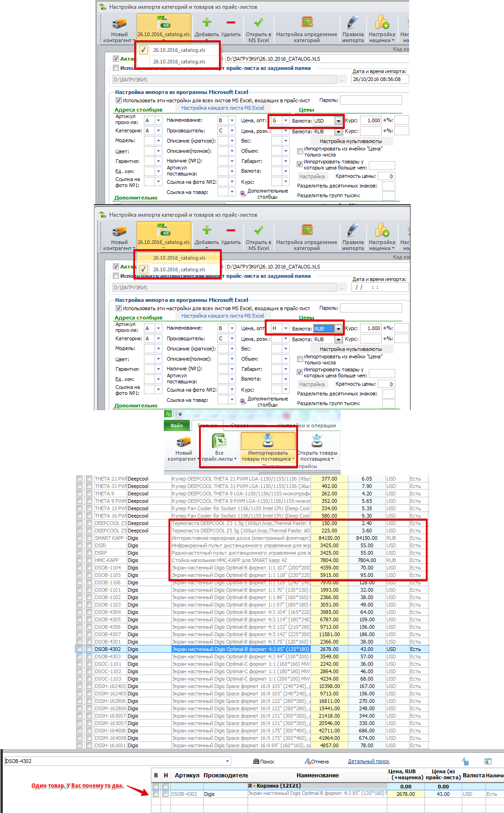The width and height of the screenshot is (504, 813).
Task: Click the truck icon, upper import window
Action: pos(119,24)
